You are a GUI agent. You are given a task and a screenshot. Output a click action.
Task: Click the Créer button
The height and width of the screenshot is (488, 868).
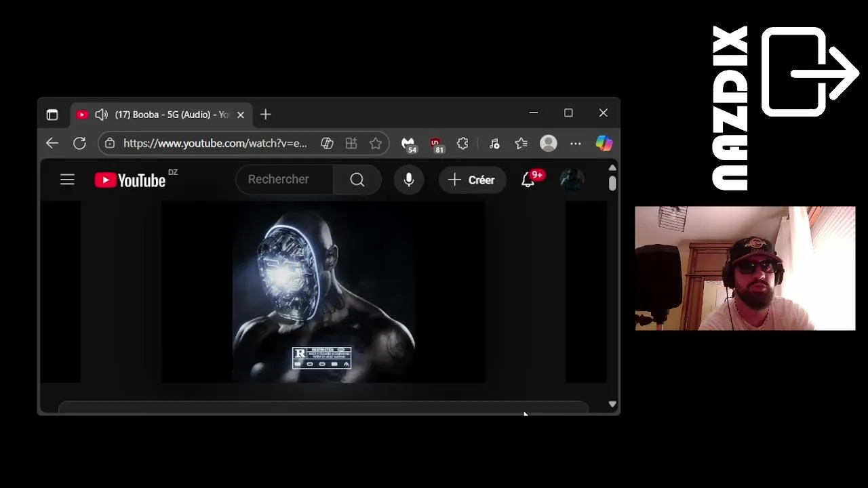pyautogui.click(x=472, y=180)
